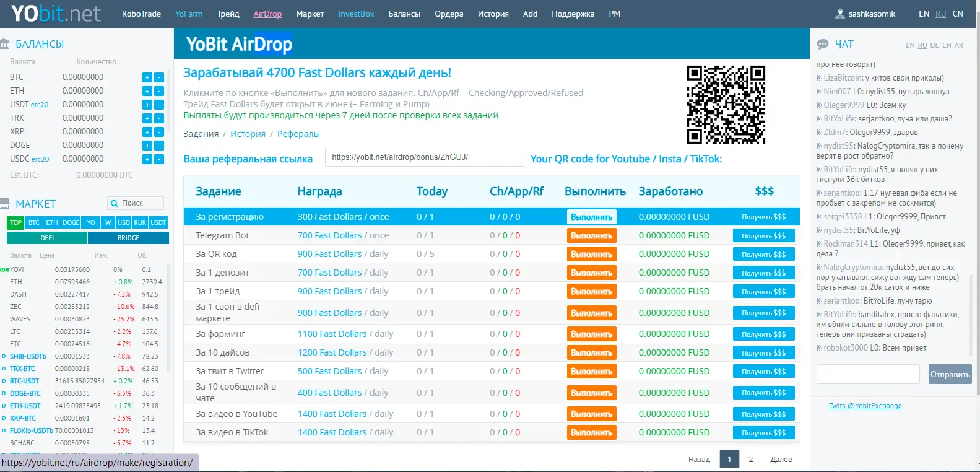The image size is (980, 472).
Task: Open the Трейд menu item
Action: point(228,14)
